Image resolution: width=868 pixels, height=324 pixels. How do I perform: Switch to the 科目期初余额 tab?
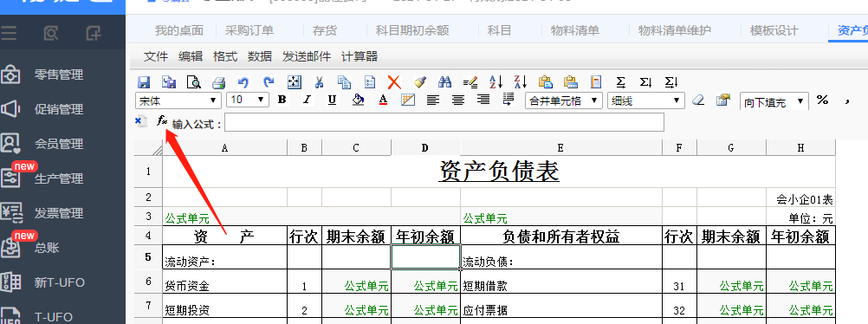411,30
